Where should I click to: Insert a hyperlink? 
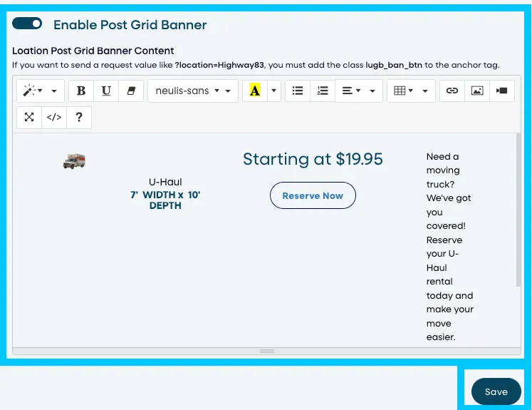[452, 91]
